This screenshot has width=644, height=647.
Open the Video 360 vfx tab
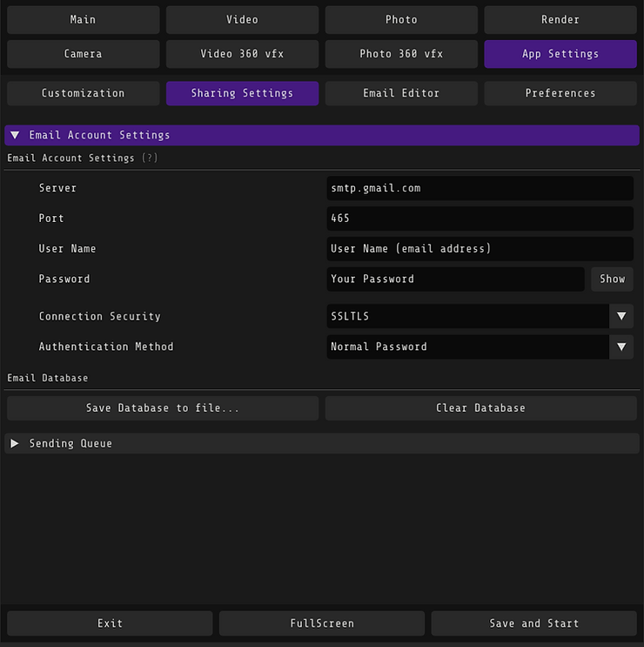(243, 54)
